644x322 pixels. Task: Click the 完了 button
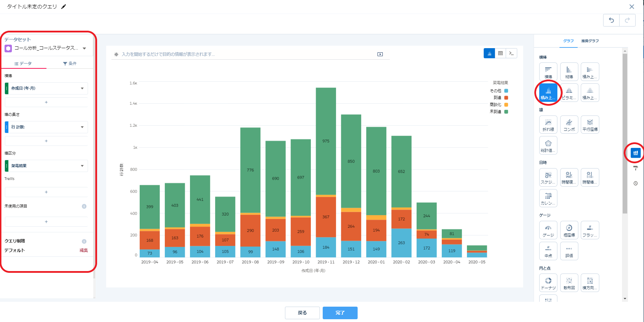point(340,313)
